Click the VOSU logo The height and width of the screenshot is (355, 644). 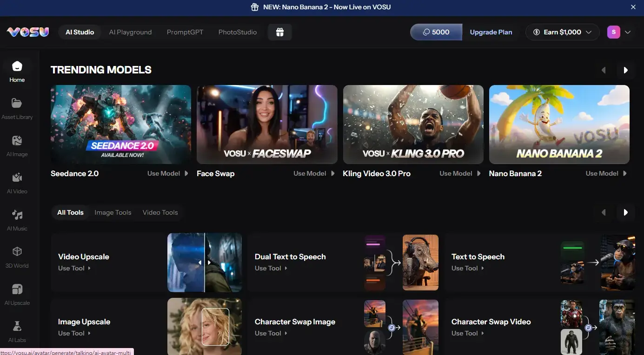[x=28, y=32]
